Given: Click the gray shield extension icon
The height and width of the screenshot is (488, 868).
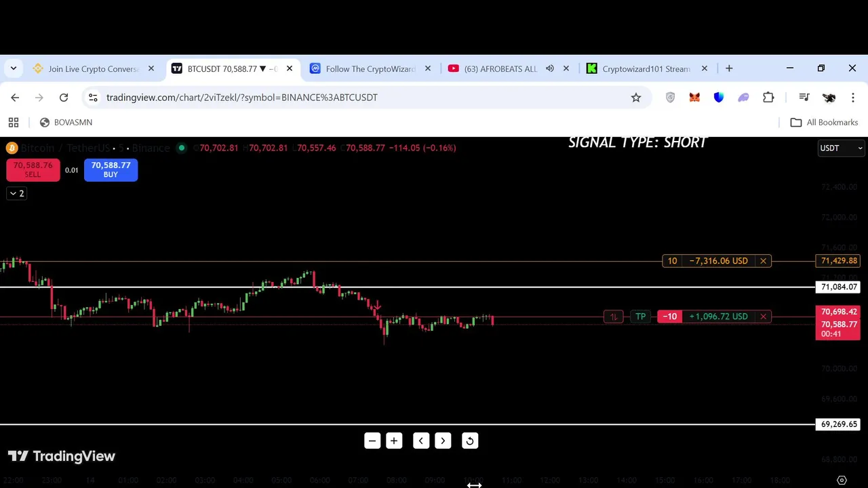Looking at the screenshot, I should pyautogui.click(x=671, y=98).
